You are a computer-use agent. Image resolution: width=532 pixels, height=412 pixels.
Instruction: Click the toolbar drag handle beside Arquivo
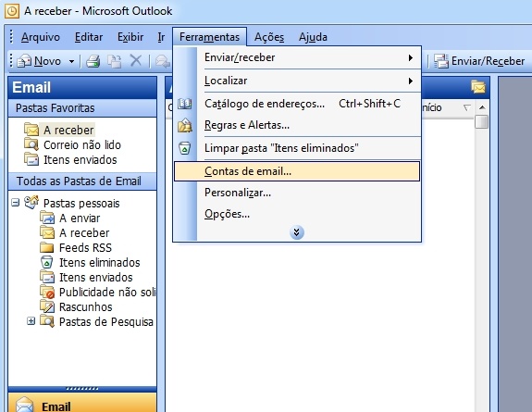click(x=11, y=37)
